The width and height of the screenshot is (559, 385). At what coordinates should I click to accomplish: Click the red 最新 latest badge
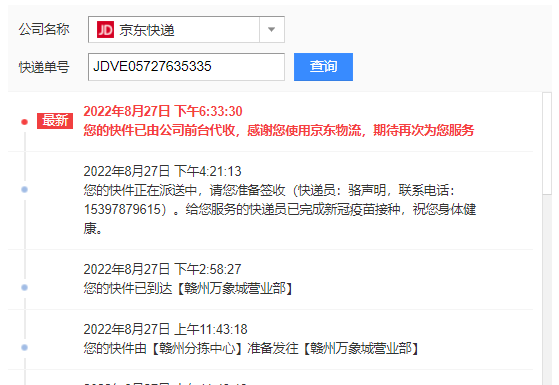click(55, 121)
